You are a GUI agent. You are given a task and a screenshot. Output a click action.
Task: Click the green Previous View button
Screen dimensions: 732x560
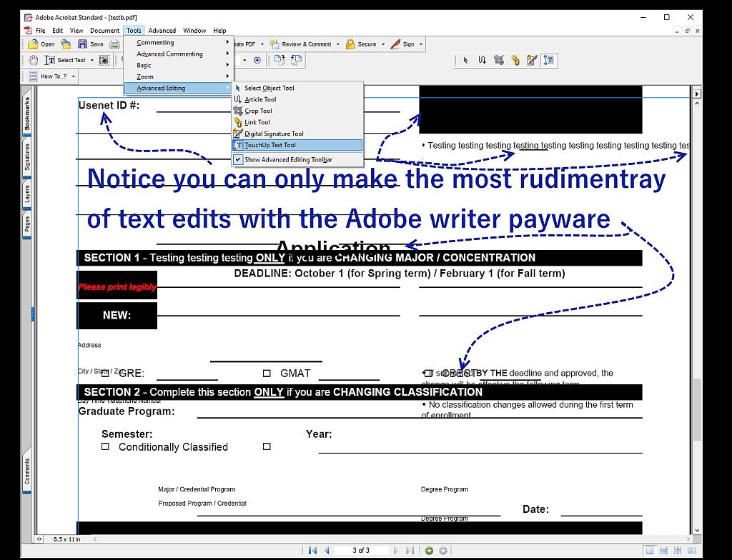[x=429, y=551]
